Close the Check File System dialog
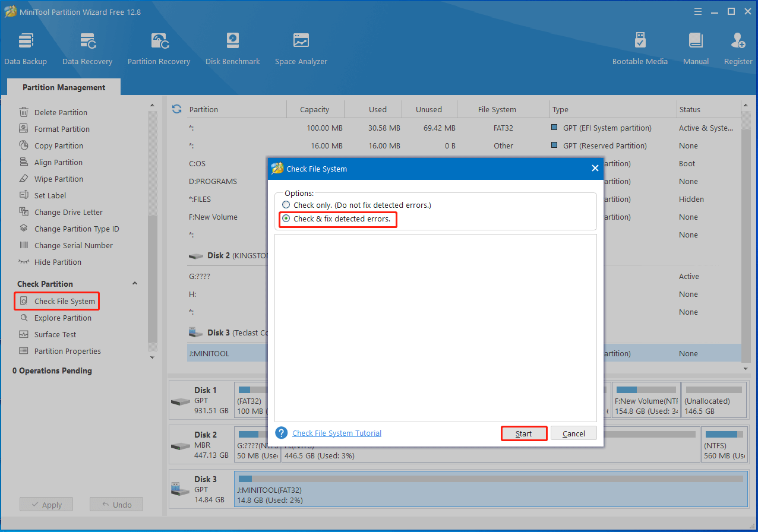 pos(595,169)
